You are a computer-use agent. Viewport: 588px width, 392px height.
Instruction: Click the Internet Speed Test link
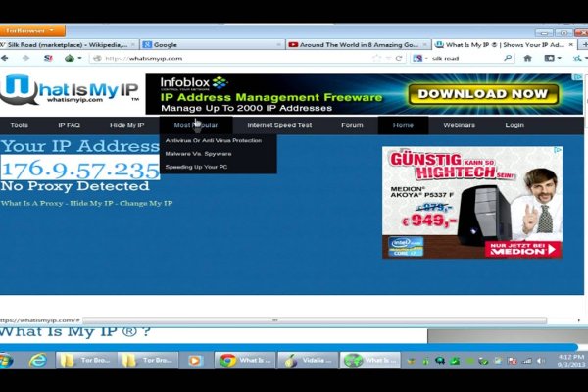pyautogui.click(x=279, y=125)
